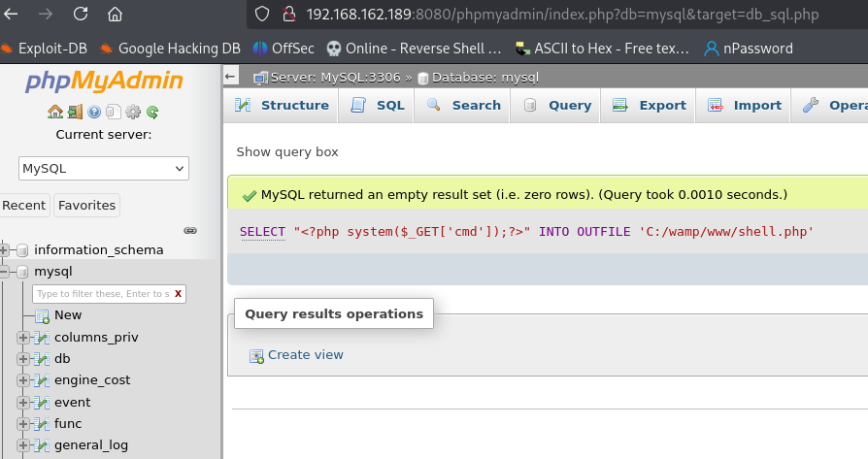Collapse the mysql database node
868x459 pixels.
tap(4, 272)
